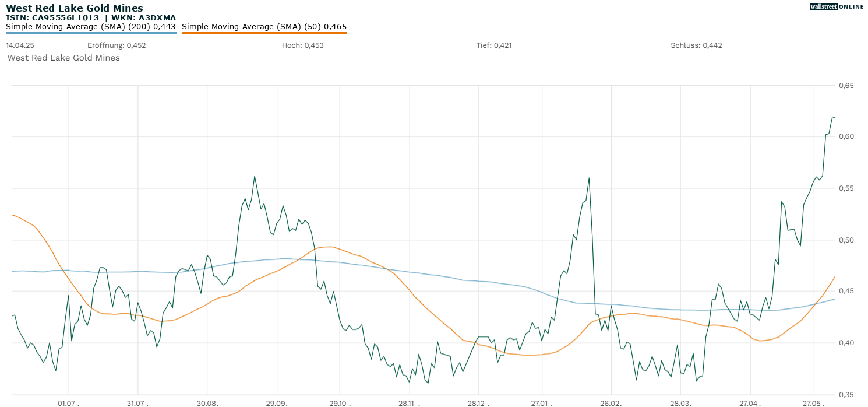Click the ISIN CA95556L1013 text
This screenshot has width=868, height=407.
52,18
